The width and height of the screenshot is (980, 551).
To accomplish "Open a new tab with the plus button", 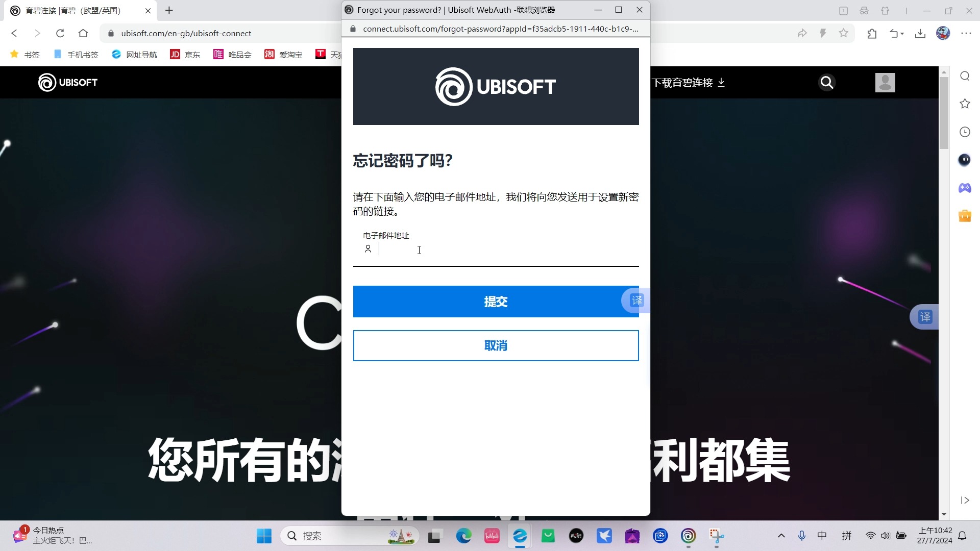I will pyautogui.click(x=169, y=10).
